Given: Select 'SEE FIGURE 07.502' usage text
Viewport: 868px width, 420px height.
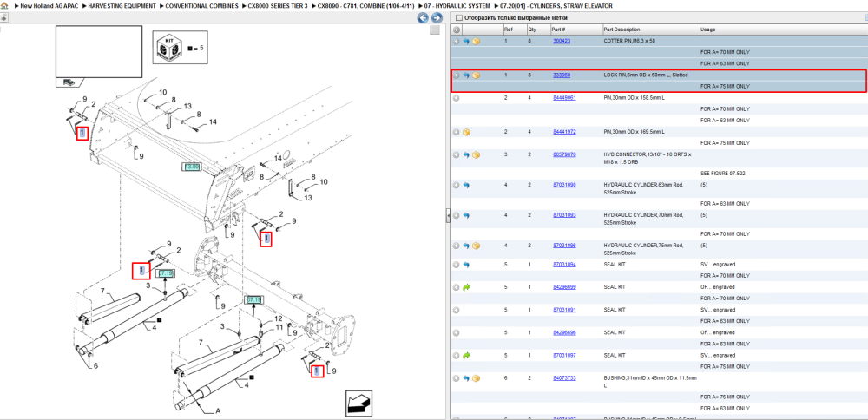Looking at the screenshot, I should pos(723,174).
